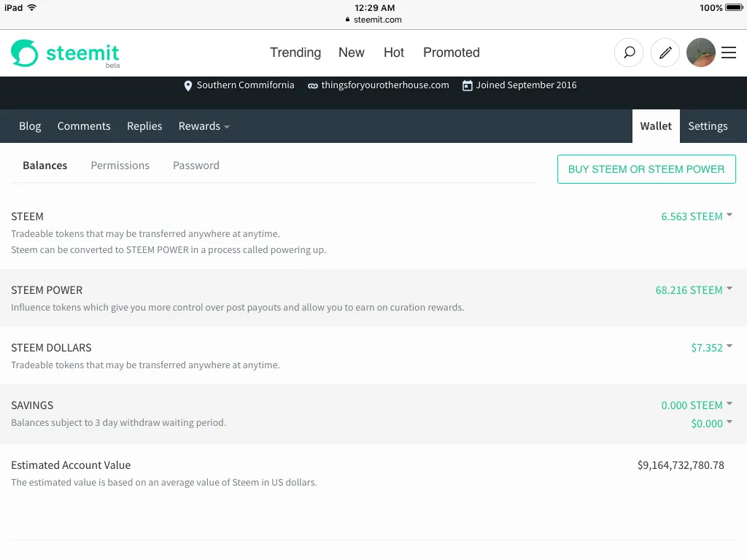
Task: Tap the 12:29 AM clock
Action: click(x=374, y=7)
